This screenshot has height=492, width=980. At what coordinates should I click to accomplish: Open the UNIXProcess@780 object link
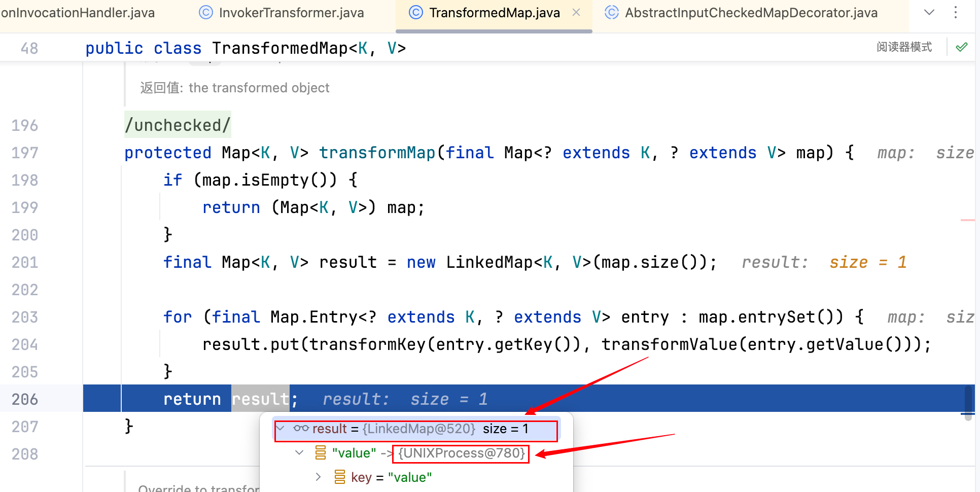coord(461,453)
